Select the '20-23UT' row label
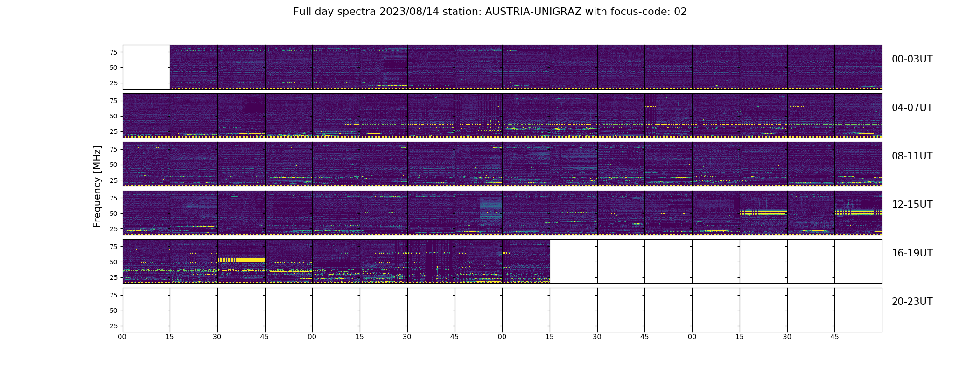Image resolution: width=980 pixels, height=373 pixels. [x=912, y=302]
